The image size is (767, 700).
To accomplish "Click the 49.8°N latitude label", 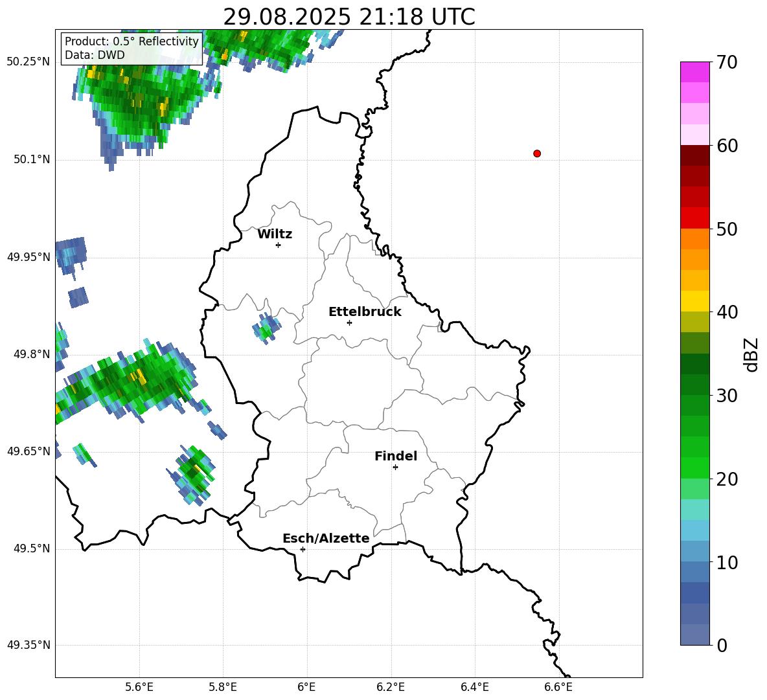I will 32,354.
